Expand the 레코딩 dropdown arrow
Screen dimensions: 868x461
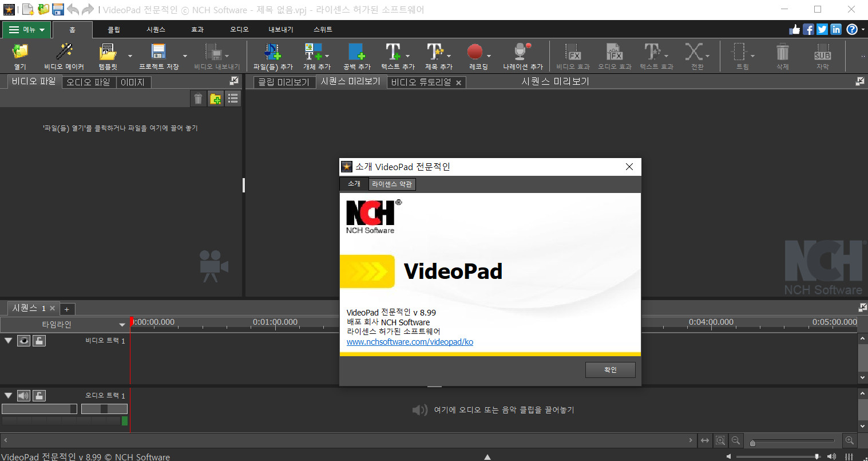point(489,56)
